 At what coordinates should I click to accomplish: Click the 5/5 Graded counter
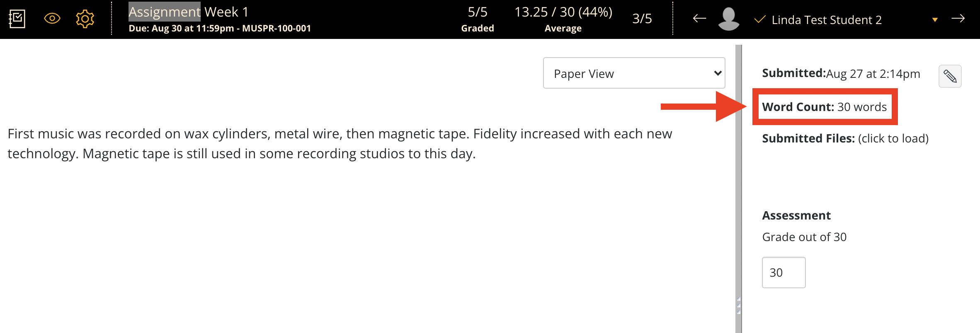click(x=478, y=19)
